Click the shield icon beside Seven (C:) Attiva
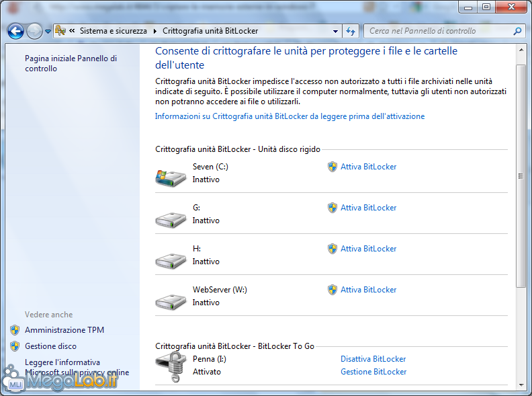532x396 pixels. pyautogui.click(x=332, y=167)
